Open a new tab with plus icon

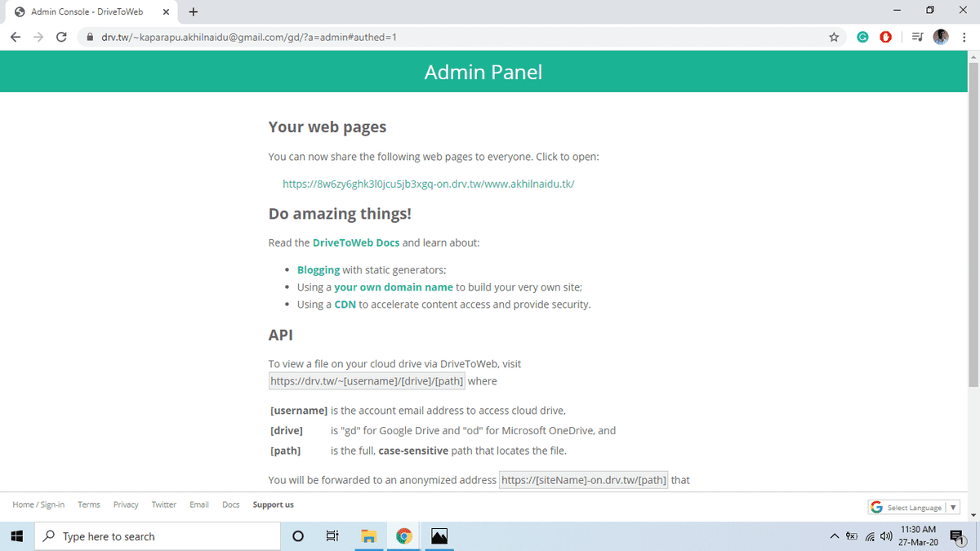194,11
